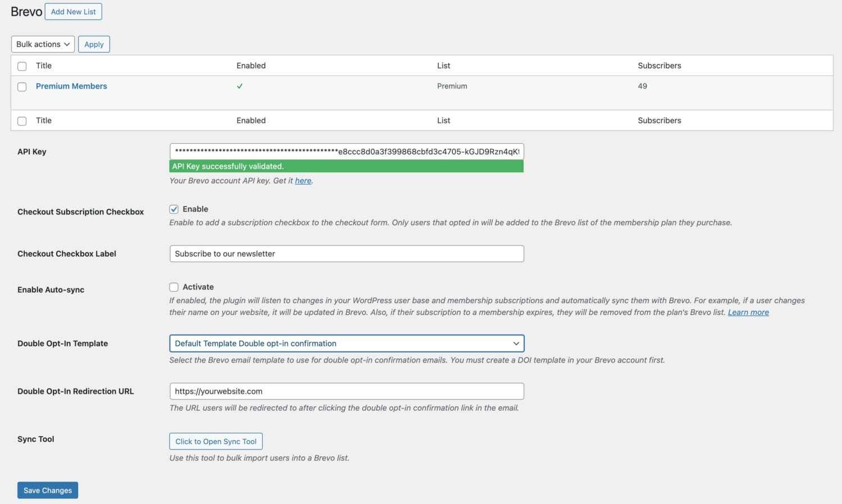Uncheck the Checkout Subscription Enable checkbox
Image resolution: width=842 pixels, height=504 pixels.
(x=174, y=209)
